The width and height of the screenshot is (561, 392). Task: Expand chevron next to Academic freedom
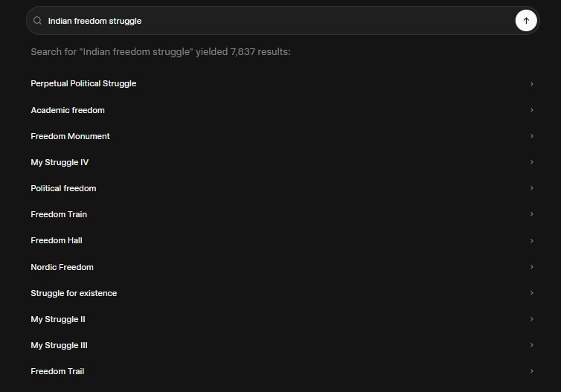(x=531, y=110)
